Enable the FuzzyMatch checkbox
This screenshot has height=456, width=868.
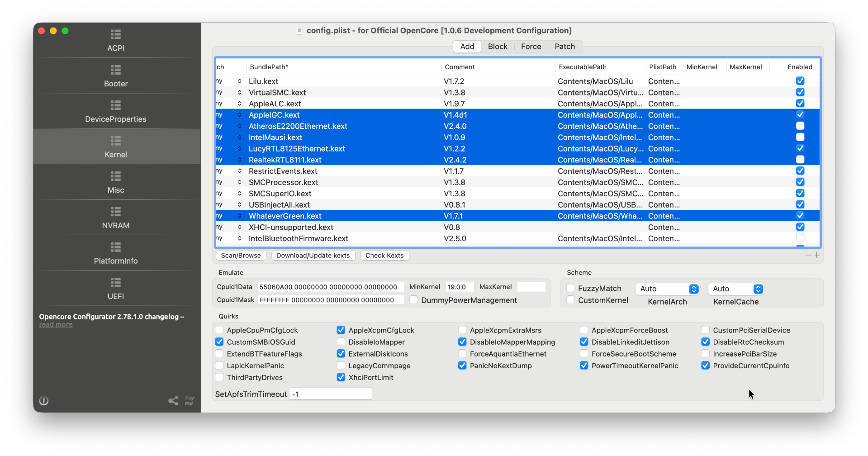(x=571, y=288)
